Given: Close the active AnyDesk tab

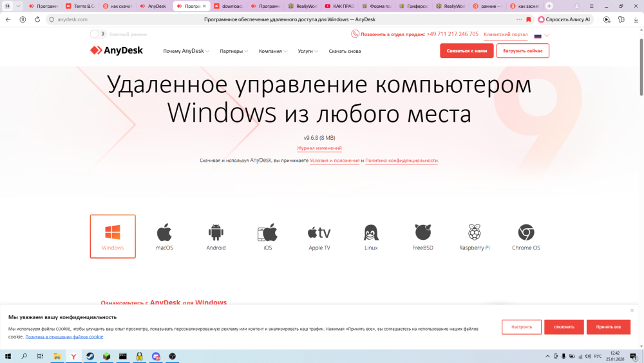Looking at the screenshot, I should 204,6.
